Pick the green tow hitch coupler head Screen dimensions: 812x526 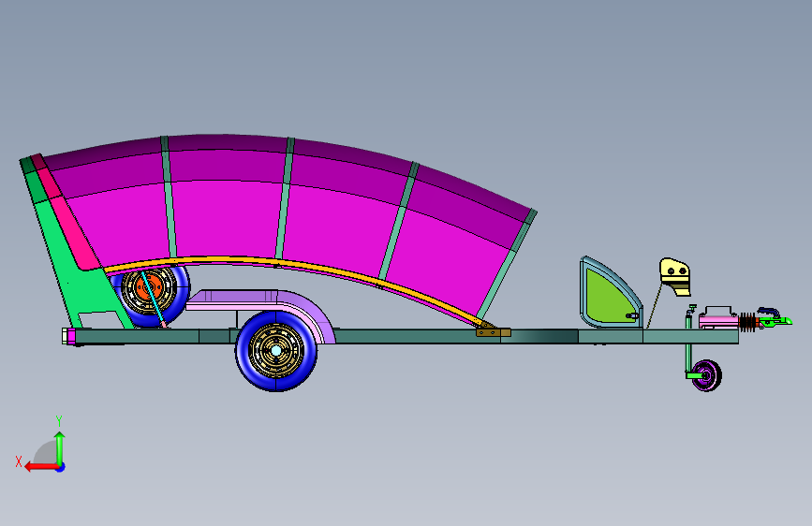click(x=775, y=321)
